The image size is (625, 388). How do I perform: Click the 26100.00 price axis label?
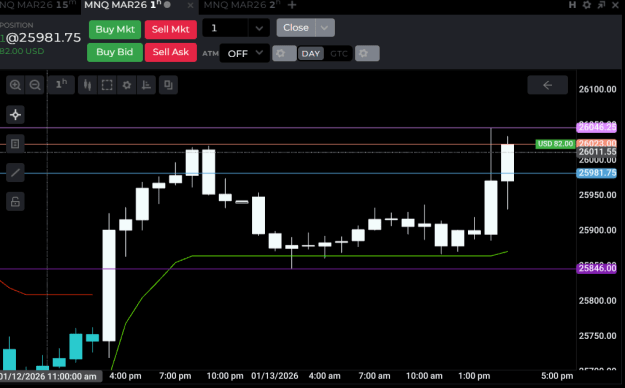tap(597, 89)
